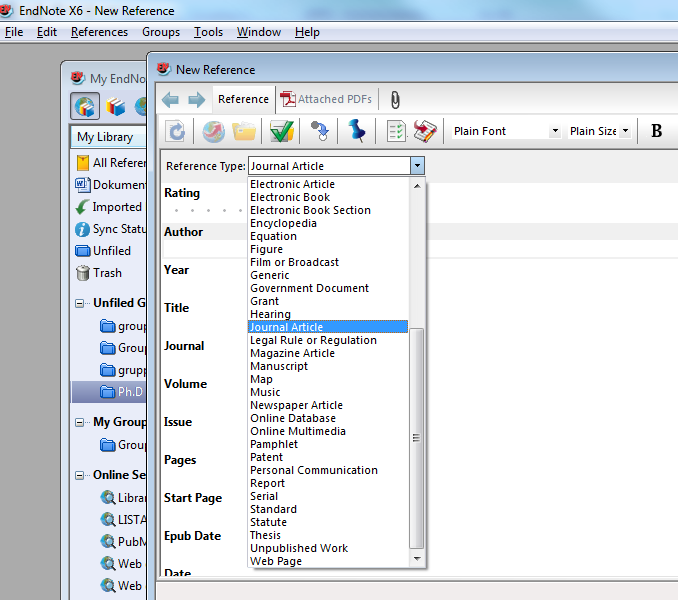Click the next reference right arrow
The height and width of the screenshot is (600, 678).
[x=197, y=100]
